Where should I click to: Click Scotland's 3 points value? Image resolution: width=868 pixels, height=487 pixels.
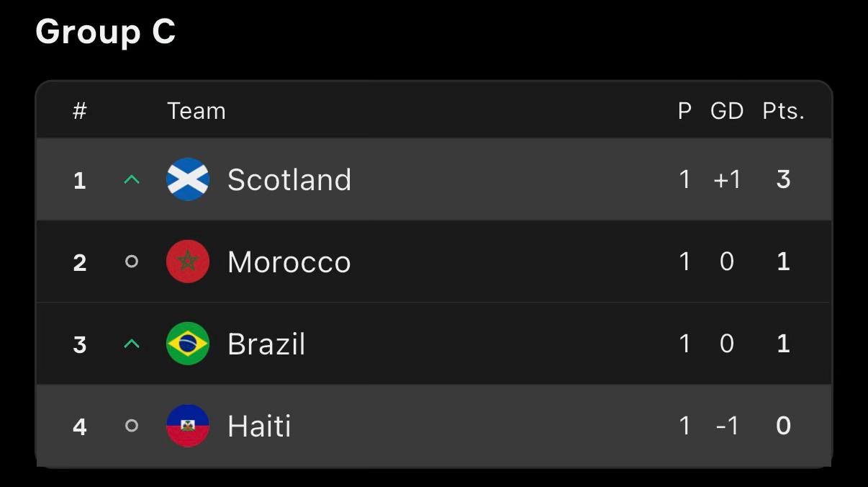[784, 179]
